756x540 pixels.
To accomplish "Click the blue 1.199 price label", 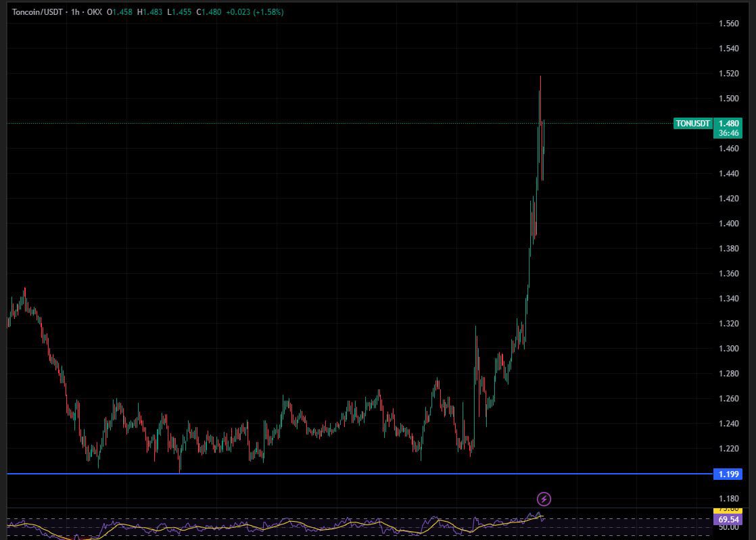I will click(x=729, y=474).
